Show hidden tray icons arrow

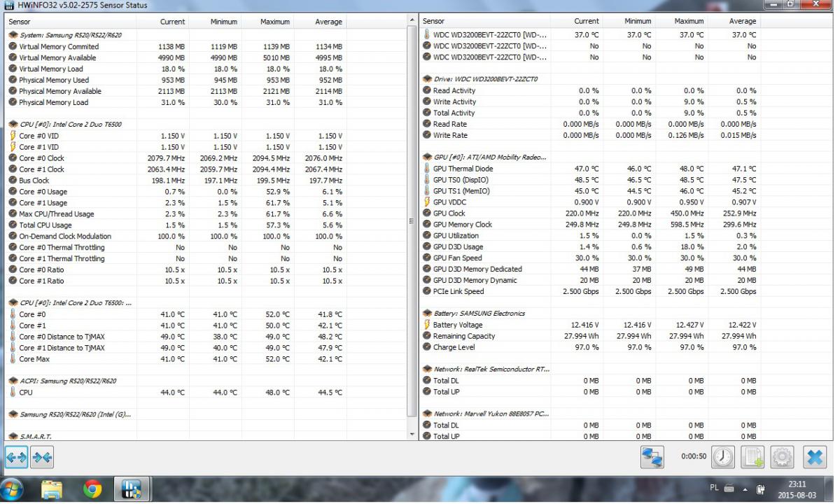coord(744,489)
